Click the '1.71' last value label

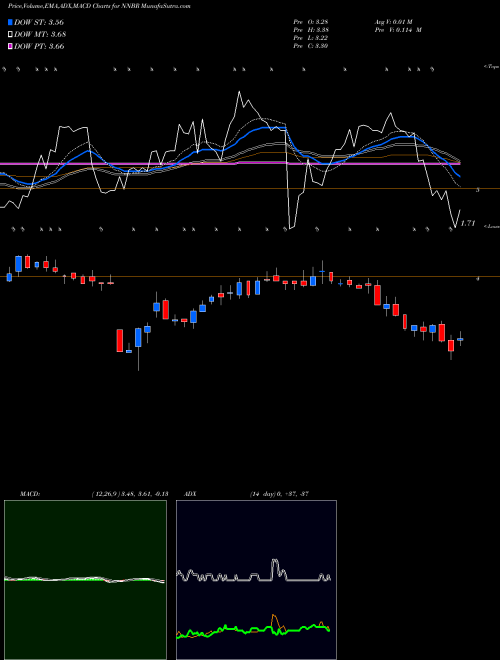[468, 224]
